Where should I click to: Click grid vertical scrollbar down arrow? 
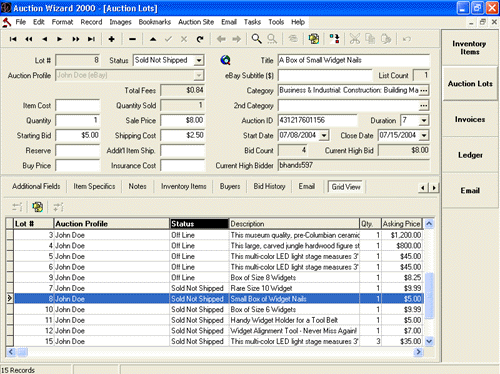(429, 341)
